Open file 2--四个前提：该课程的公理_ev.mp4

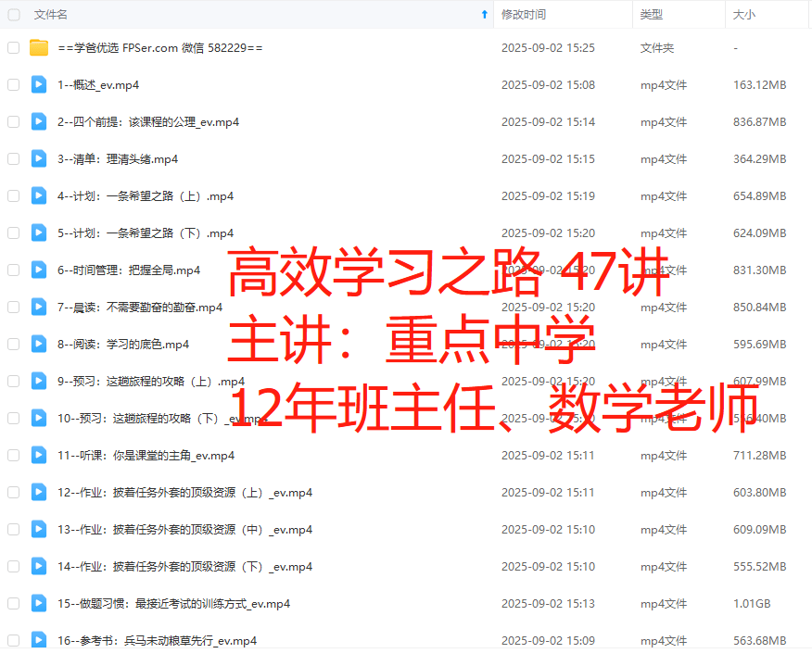(148, 122)
